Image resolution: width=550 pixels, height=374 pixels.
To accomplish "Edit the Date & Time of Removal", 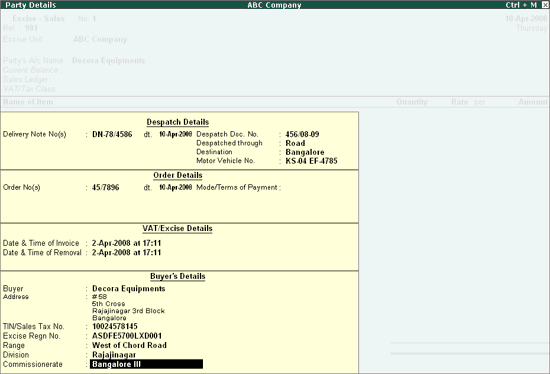I will pos(126,253).
